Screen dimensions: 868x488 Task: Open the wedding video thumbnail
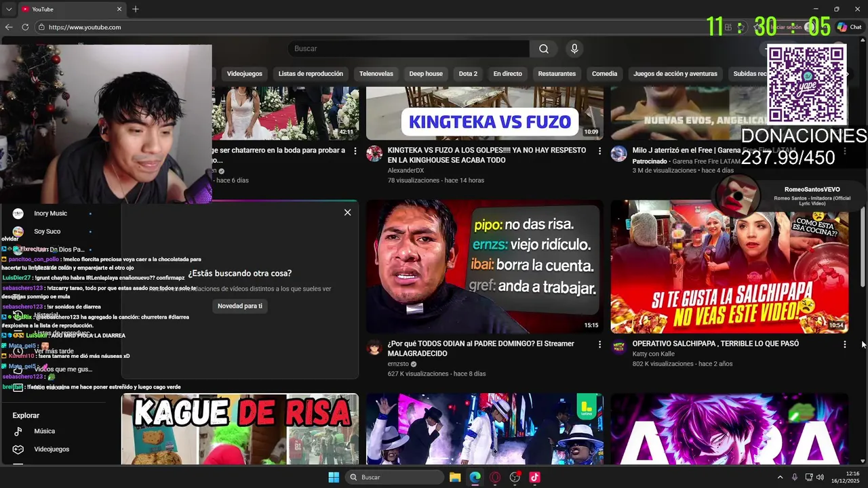(x=285, y=113)
